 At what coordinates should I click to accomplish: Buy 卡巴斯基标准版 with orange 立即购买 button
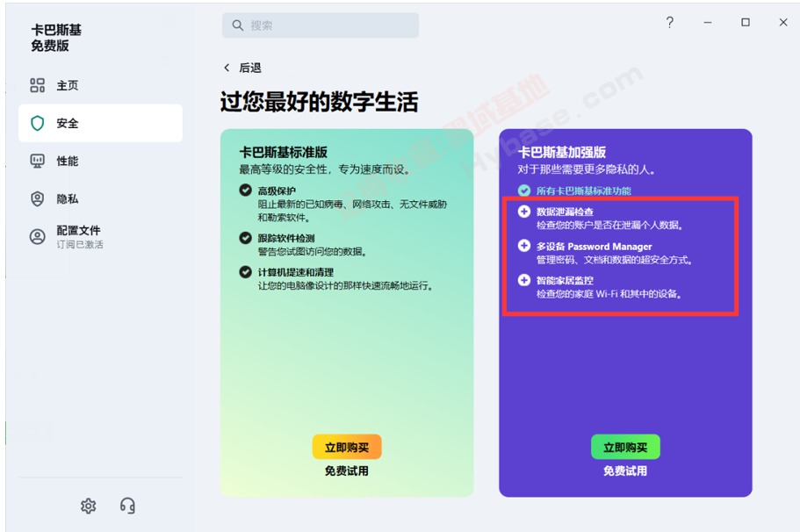click(x=347, y=448)
